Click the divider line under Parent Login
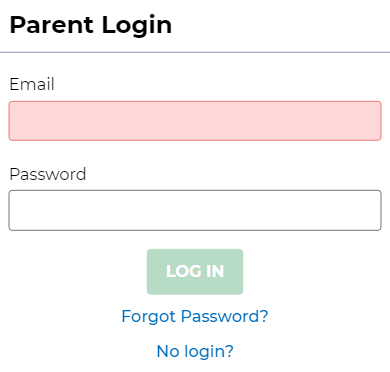 point(195,52)
